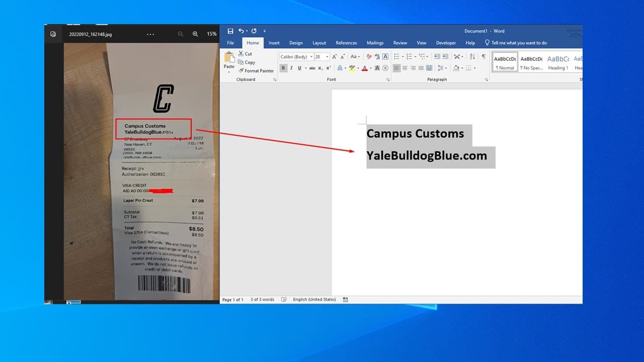Click the proofing book icon in status bar
The height and width of the screenshot is (362, 644).
(x=284, y=300)
